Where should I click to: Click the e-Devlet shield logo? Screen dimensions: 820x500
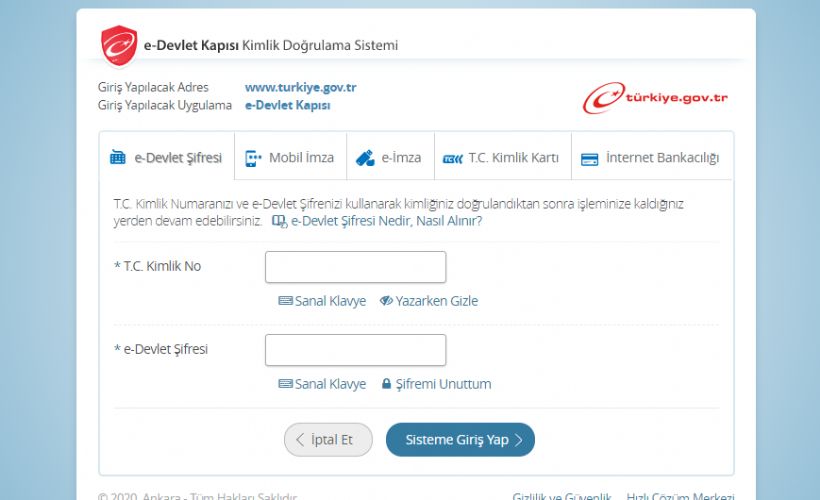[119, 46]
